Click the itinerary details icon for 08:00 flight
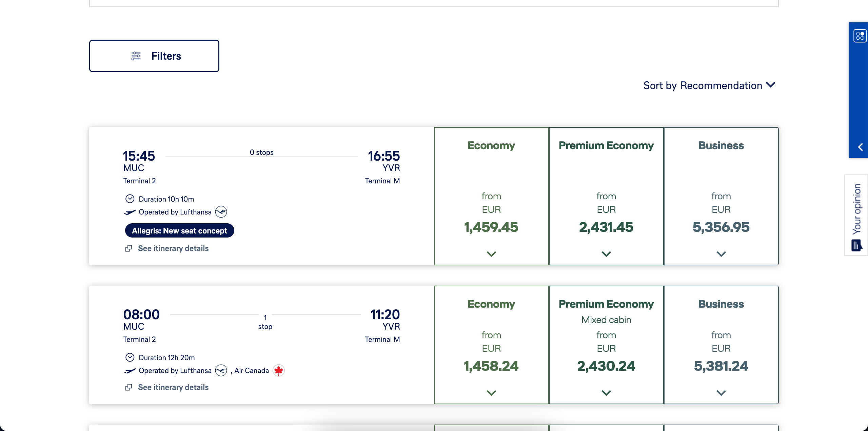This screenshot has height=431, width=868. coord(129,387)
